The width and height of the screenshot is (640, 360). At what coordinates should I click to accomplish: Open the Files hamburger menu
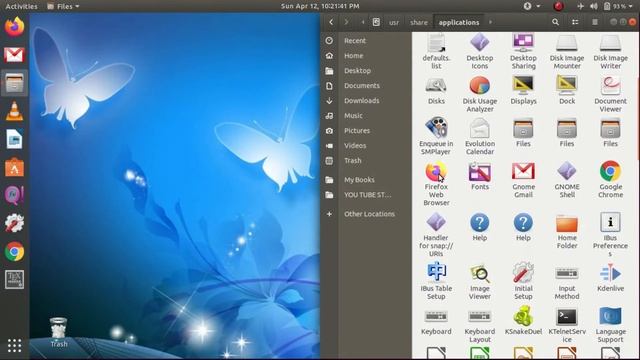point(595,22)
